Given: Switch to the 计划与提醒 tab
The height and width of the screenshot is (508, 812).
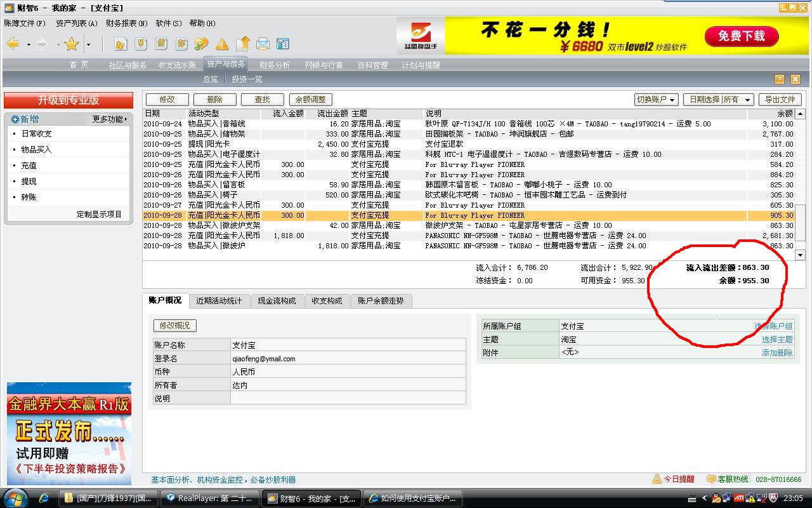Looking at the screenshot, I should pyautogui.click(x=421, y=65).
